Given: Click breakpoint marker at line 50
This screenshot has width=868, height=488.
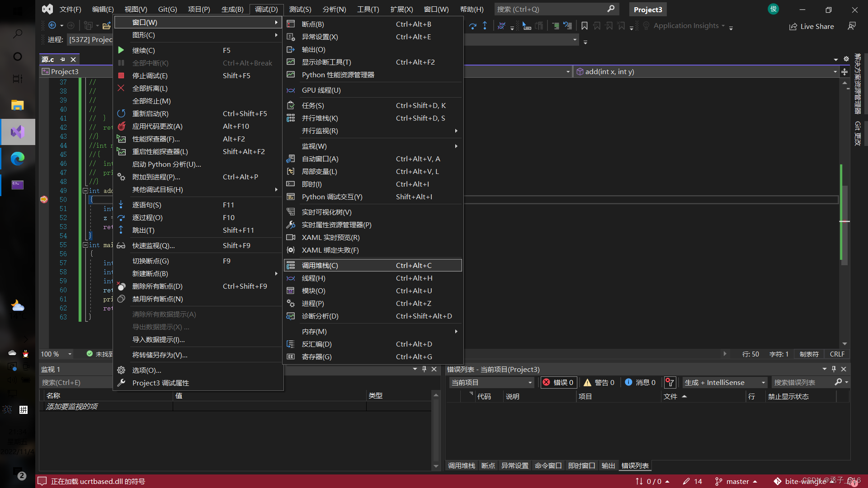Looking at the screenshot, I should [x=44, y=199].
